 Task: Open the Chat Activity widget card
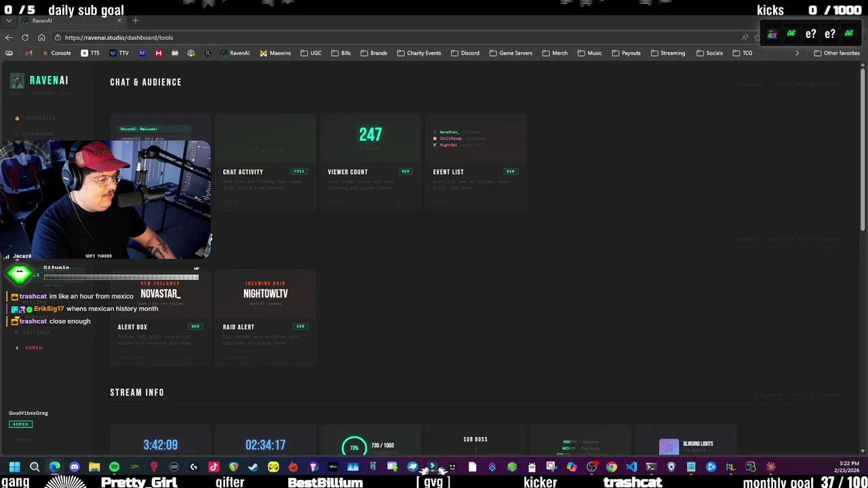click(265, 163)
